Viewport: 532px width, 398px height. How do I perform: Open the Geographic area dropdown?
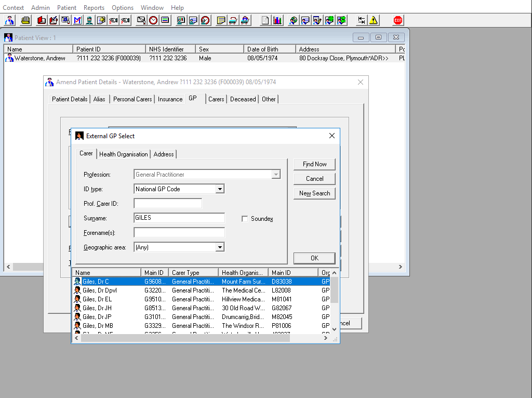(x=220, y=247)
